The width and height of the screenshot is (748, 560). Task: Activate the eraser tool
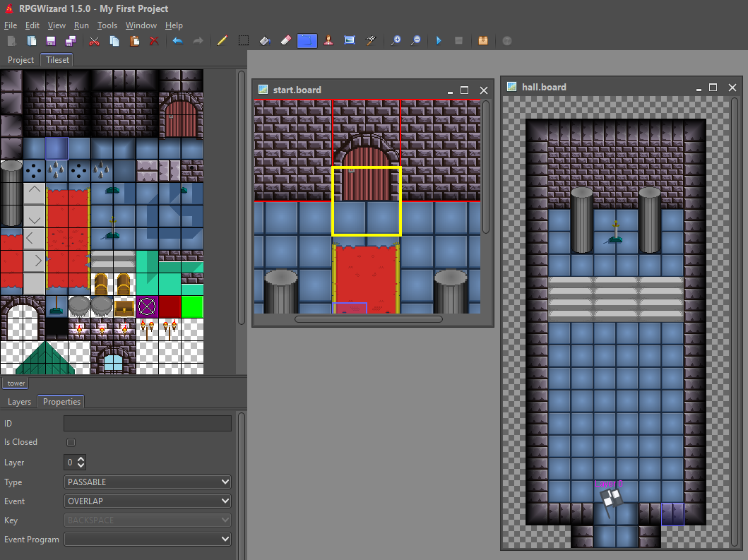286,41
